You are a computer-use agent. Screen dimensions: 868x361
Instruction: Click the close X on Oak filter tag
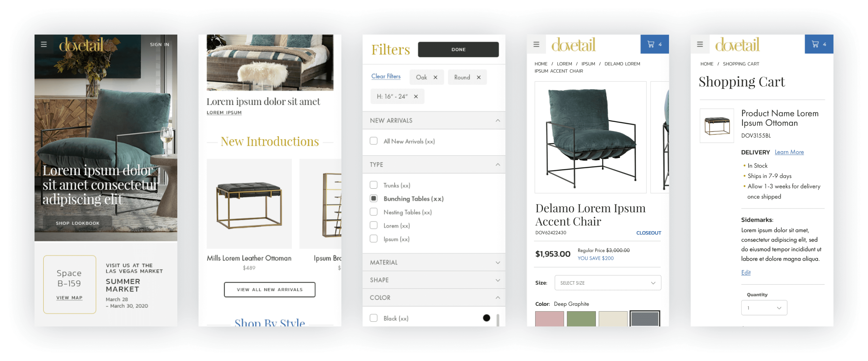coord(435,78)
